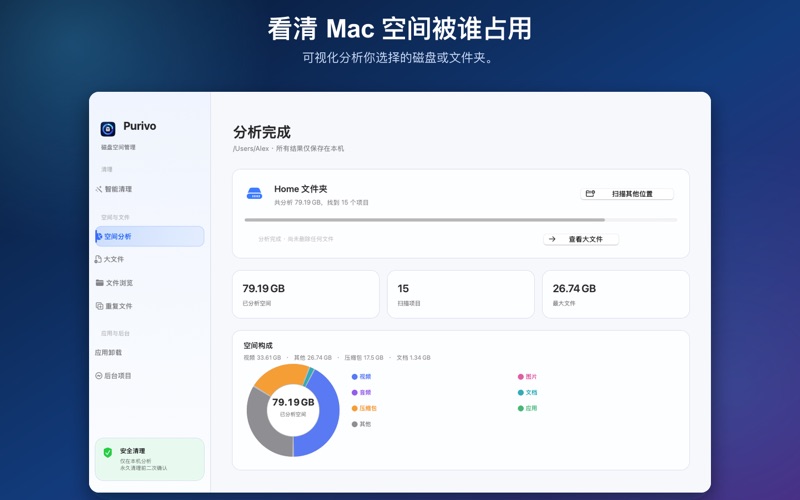The height and width of the screenshot is (500, 800).
Task: Click the 空间分析 sidebar icon
Action: (99, 236)
